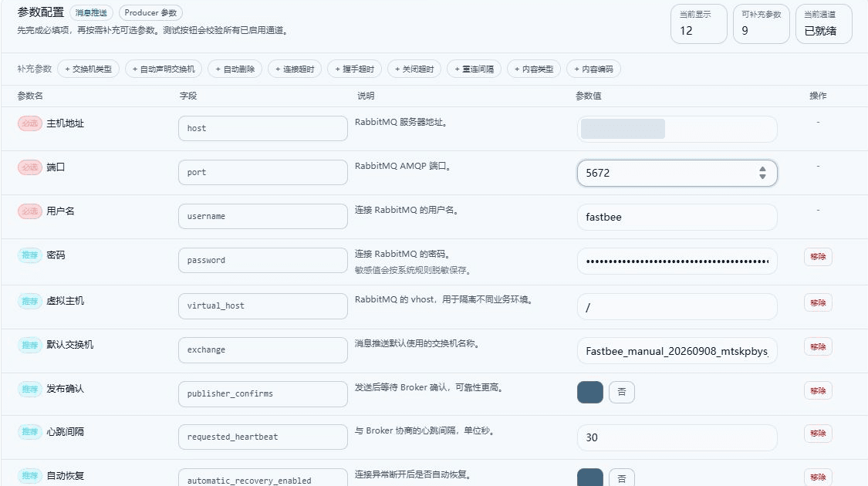Focus the 主机地址 value input
The width and height of the screenshot is (868, 486).
pos(677,129)
